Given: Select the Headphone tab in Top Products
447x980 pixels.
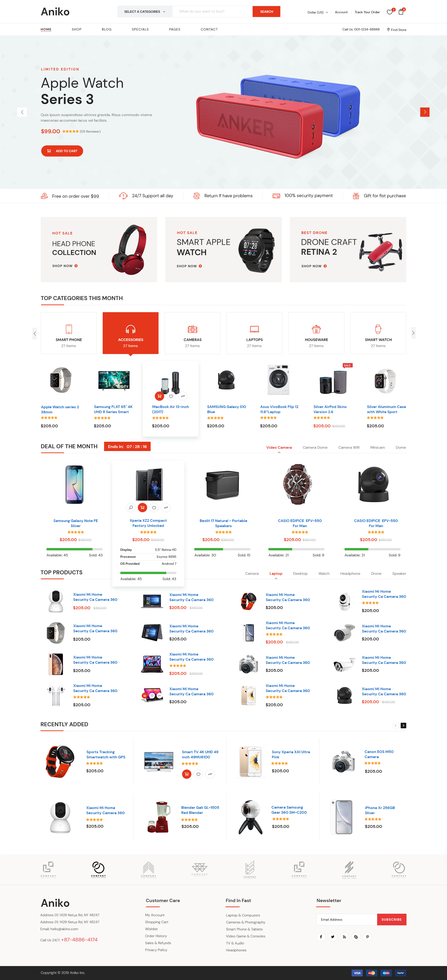Looking at the screenshot, I should click(x=350, y=573).
